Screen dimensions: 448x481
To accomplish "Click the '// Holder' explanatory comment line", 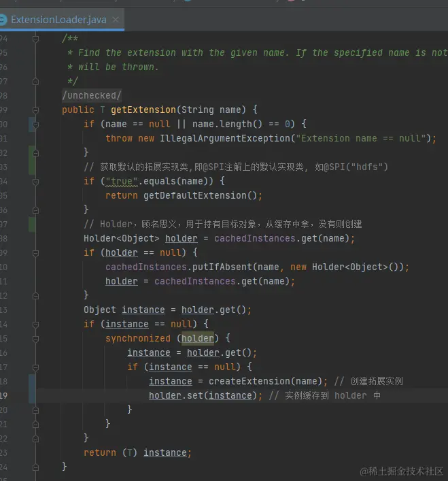I will pos(223,224).
